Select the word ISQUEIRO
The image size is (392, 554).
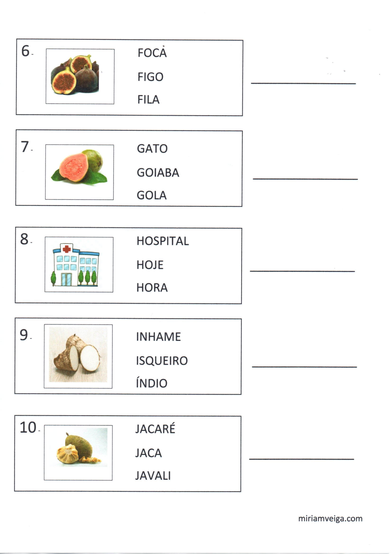(x=162, y=360)
